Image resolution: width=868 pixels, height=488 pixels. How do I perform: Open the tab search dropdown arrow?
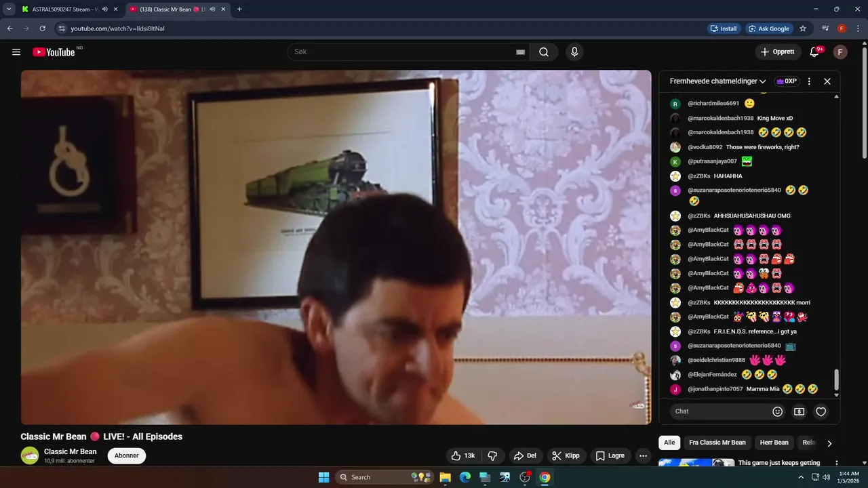point(9,9)
